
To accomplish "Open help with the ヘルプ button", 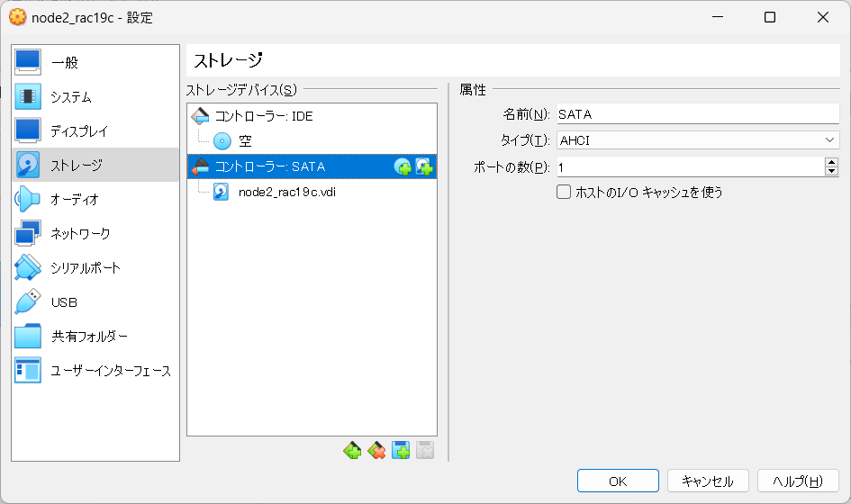I will click(798, 481).
